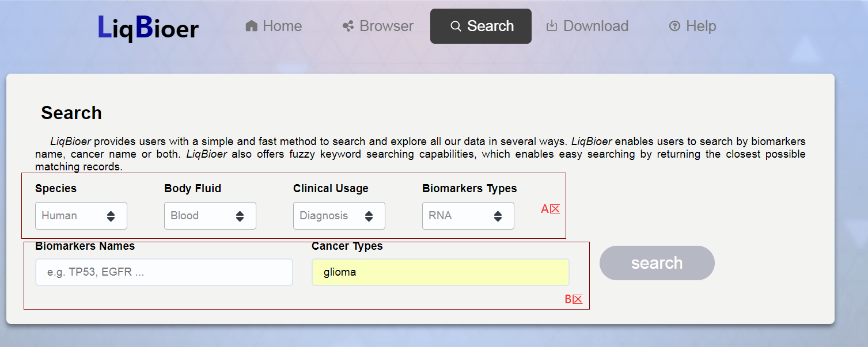The image size is (868, 347).
Task: Click the LiqBioer logo
Action: (x=148, y=27)
